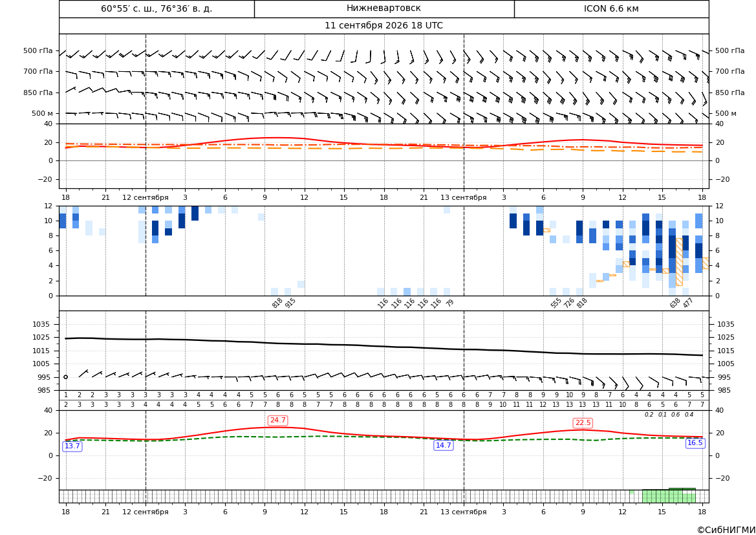Click the green precipitation bars at bottom right
Viewport: 756px width, 535px height.
669,496
